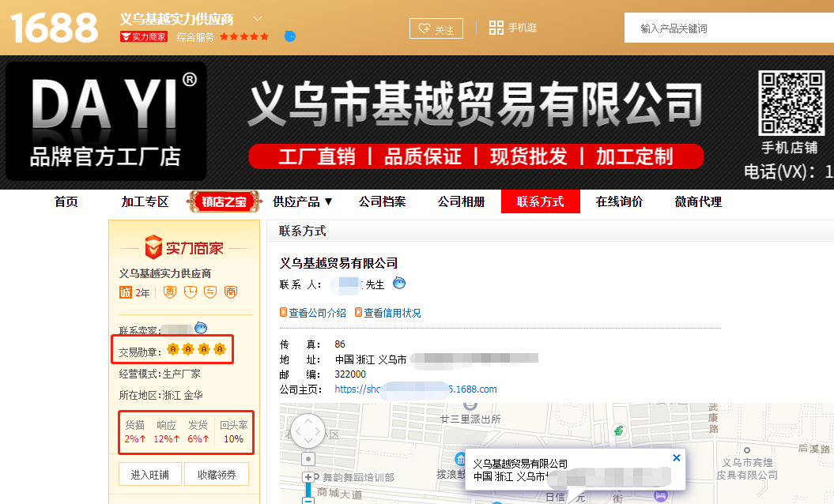Click the last gold 交易勋章 medal
The width and height of the screenshot is (834, 504).
click(x=220, y=349)
